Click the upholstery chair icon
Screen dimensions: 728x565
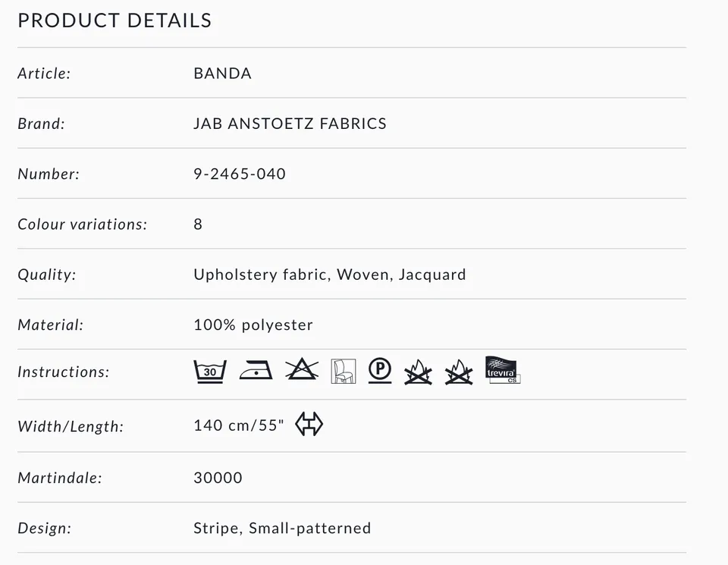click(343, 371)
